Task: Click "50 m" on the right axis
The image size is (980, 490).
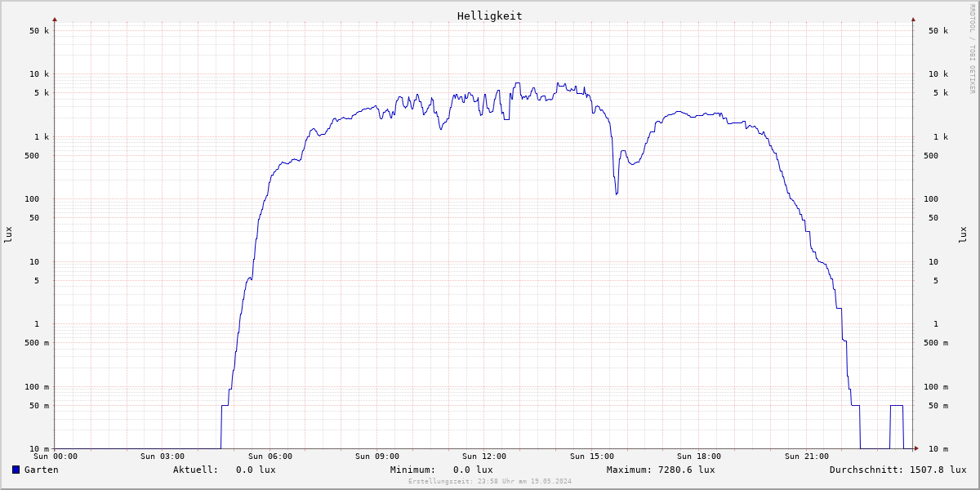Action: 938,406
